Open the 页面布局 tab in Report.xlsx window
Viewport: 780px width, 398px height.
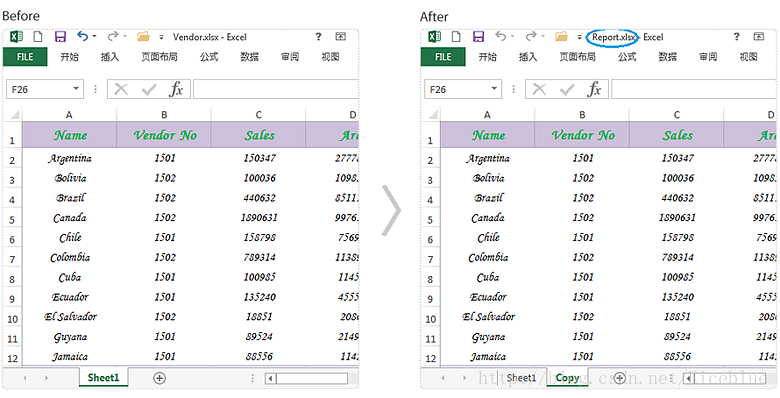tap(578, 57)
